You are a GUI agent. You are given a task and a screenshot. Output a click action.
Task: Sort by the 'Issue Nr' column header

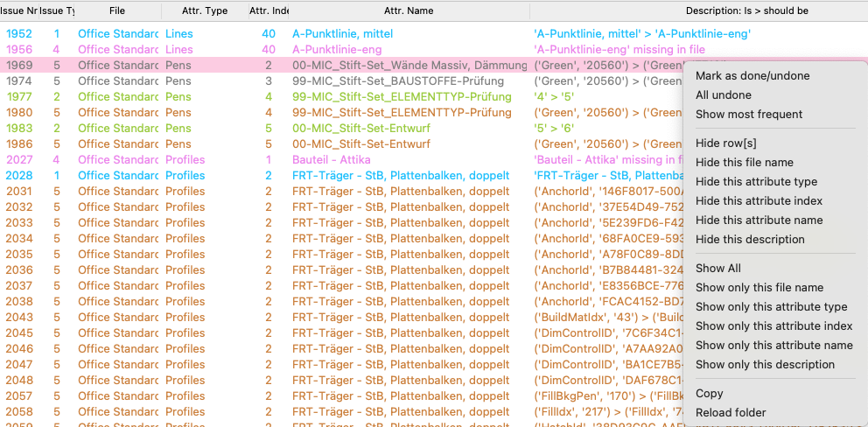(19, 10)
